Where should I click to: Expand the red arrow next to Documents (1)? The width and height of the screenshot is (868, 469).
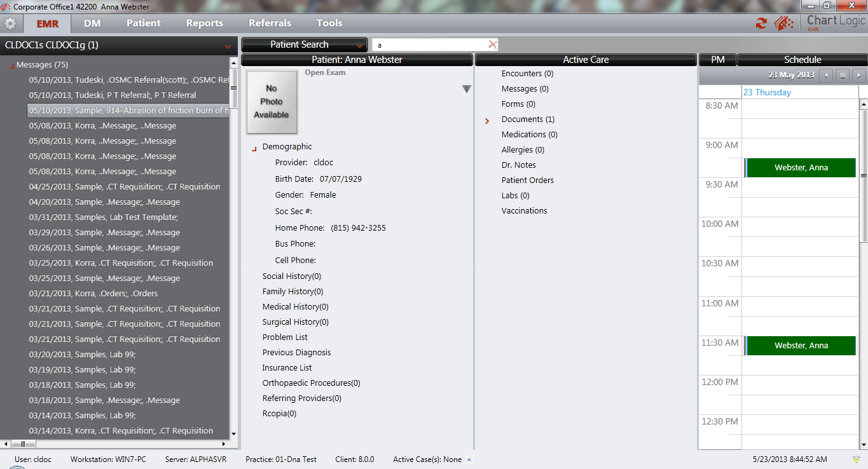(x=486, y=119)
